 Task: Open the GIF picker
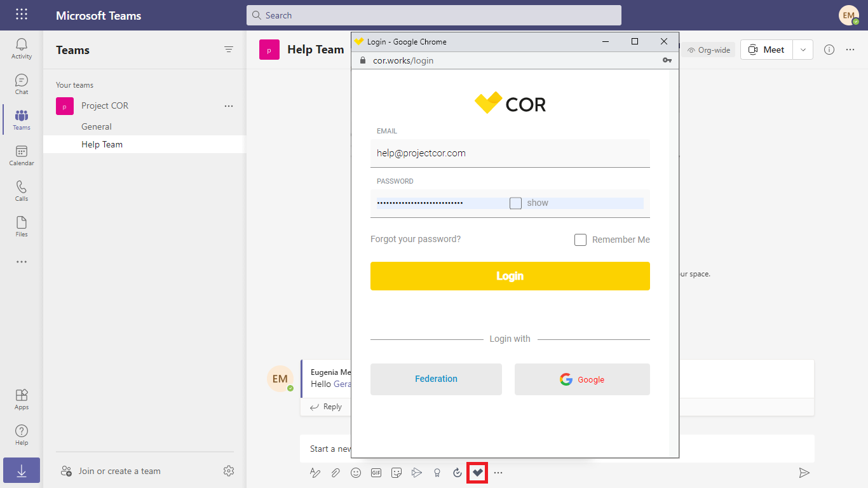click(376, 473)
